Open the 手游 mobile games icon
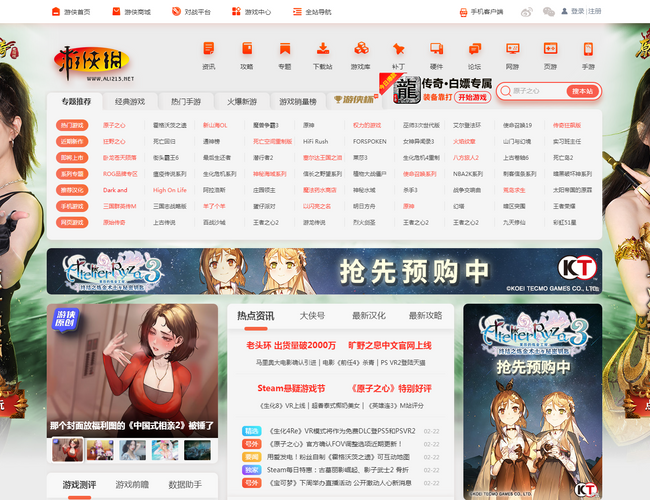The image size is (650, 500). [x=588, y=54]
